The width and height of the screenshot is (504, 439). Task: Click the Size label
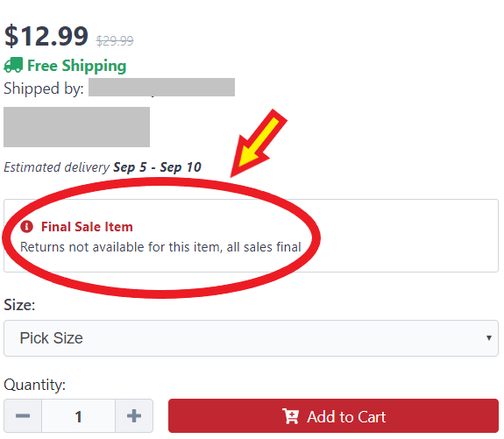(x=19, y=305)
